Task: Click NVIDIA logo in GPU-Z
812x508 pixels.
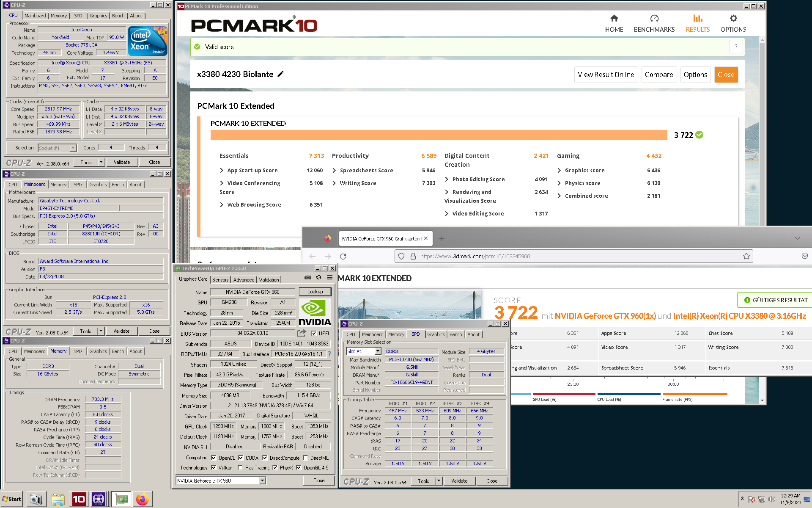Action: (x=315, y=313)
